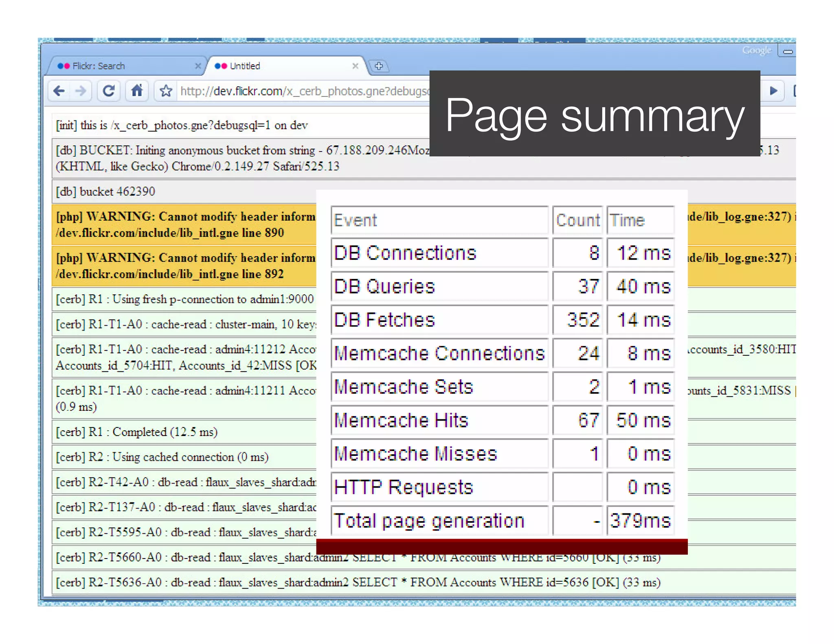This screenshot has width=834, height=644.
Task: Close the Flickr: Search tab
Action: 198,66
